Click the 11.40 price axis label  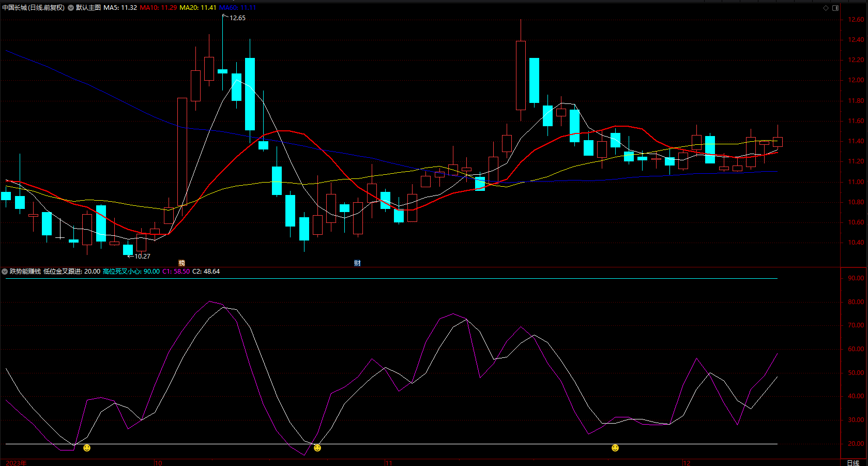point(856,141)
